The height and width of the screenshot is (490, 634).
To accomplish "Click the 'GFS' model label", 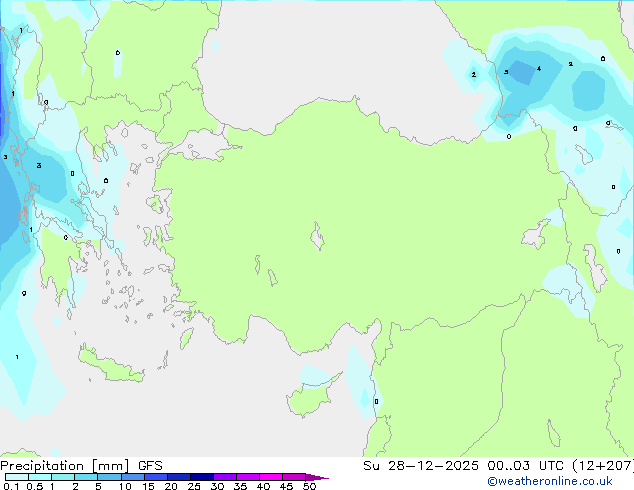I will pos(150,466).
